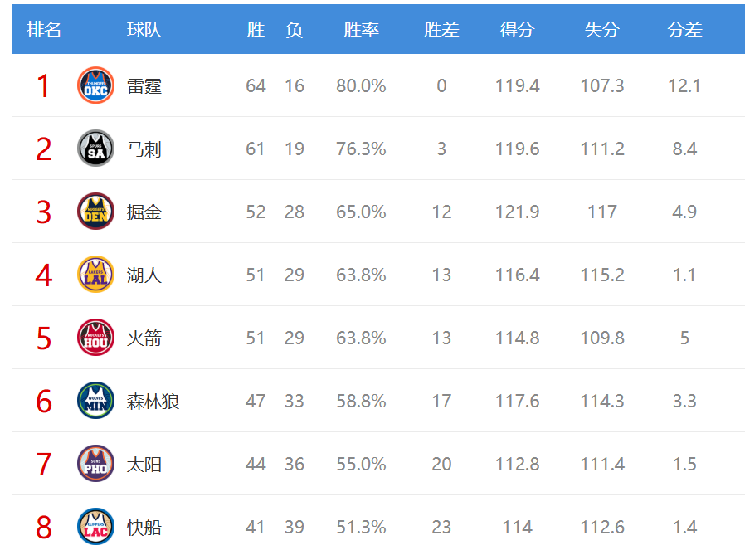Click the Nuggets DEN team logo

pyautogui.click(x=95, y=212)
